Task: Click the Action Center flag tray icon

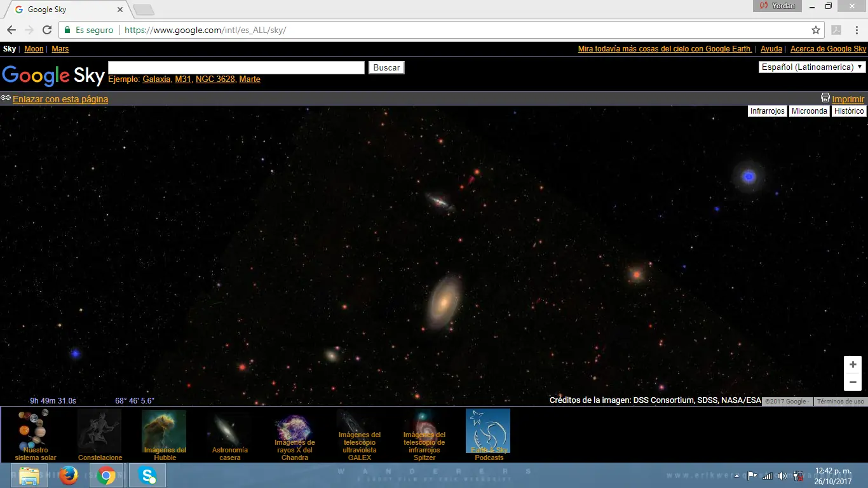Action: point(752,475)
